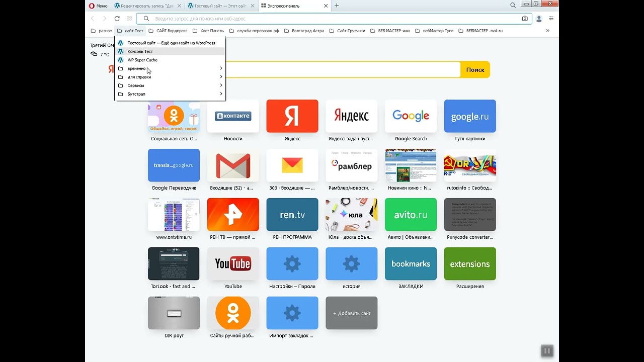Open the Рамблер/новости tile
Screen dimensions: 644x362
click(x=352, y=165)
